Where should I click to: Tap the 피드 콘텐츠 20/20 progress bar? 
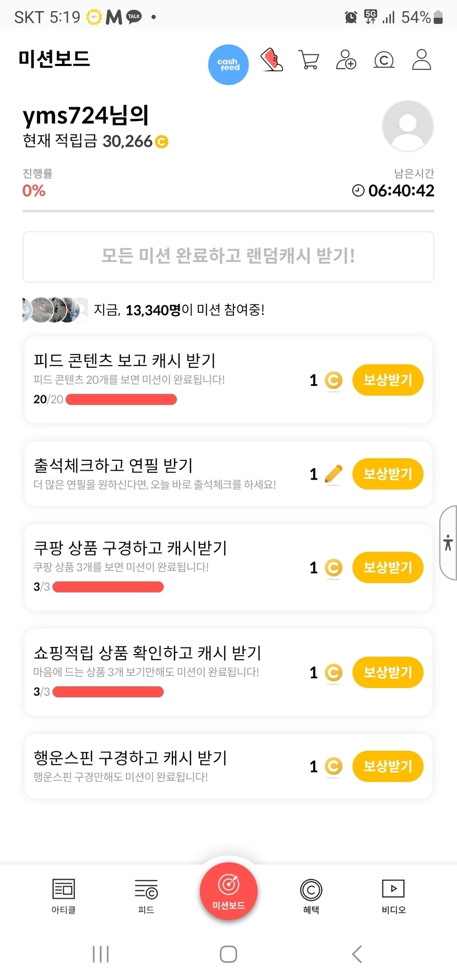tap(121, 400)
